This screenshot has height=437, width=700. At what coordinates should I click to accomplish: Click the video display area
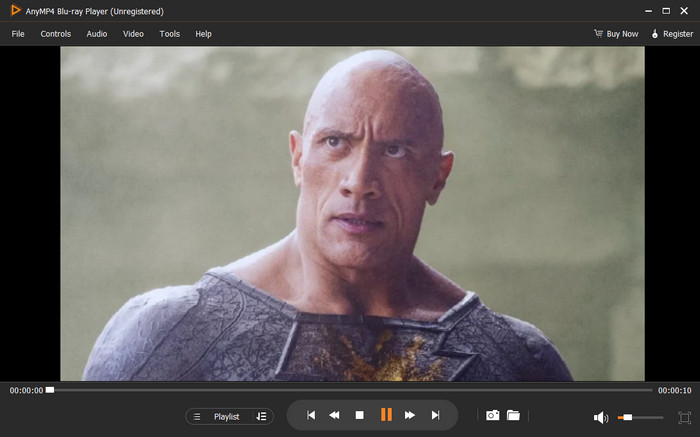tap(352, 214)
